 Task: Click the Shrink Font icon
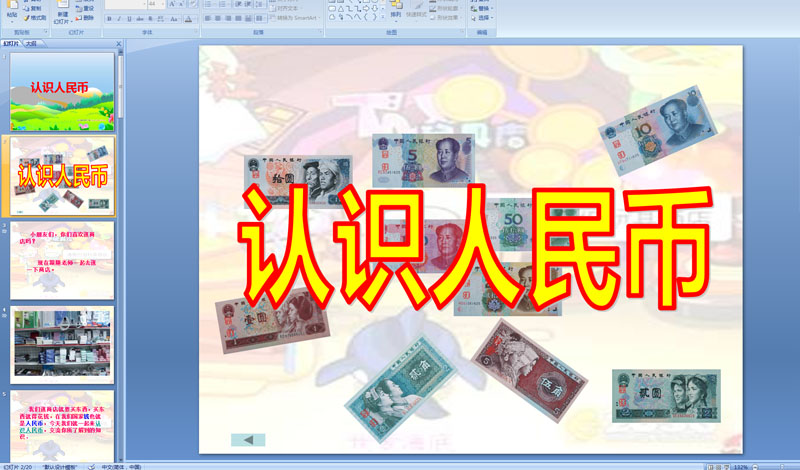182,4
